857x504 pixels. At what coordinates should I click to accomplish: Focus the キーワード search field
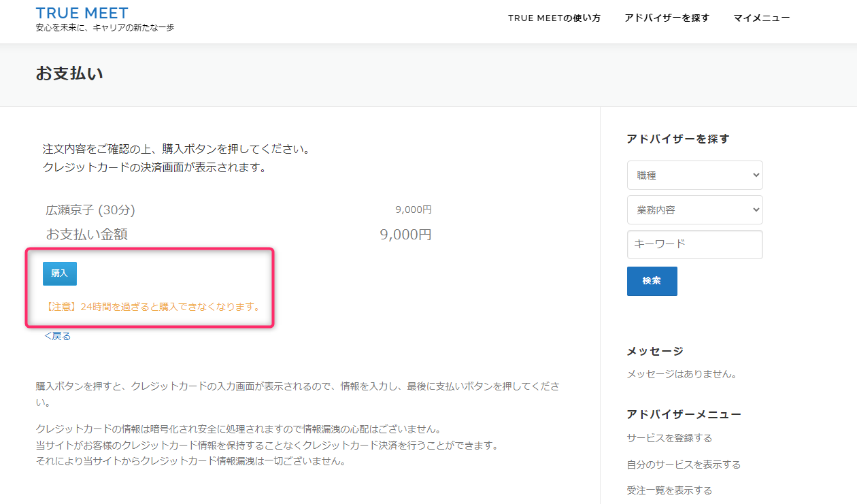pyautogui.click(x=694, y=244)
